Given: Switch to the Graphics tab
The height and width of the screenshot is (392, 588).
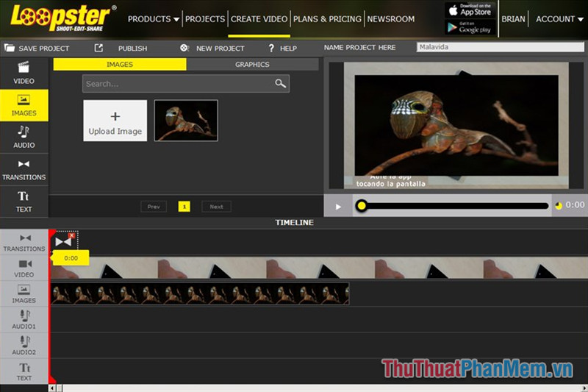Looking at the screenshot, I should 252,64.
